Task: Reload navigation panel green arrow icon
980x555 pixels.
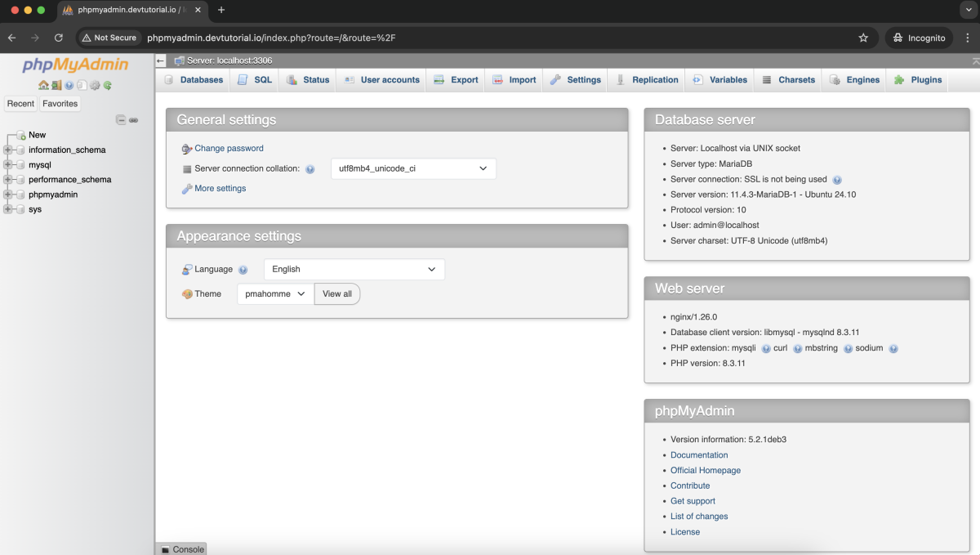Action: click(107, 85)
